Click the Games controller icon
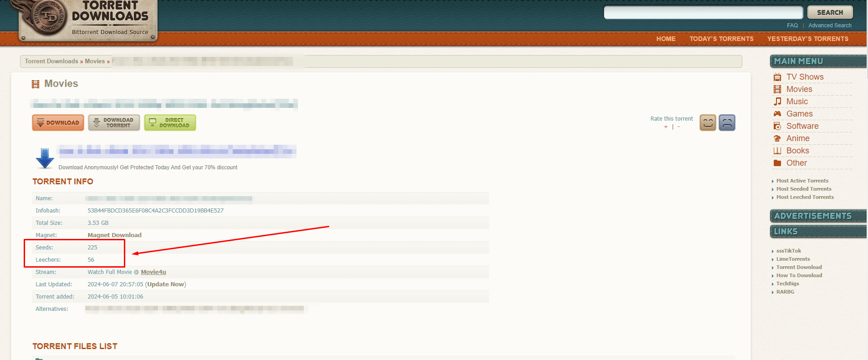868x360 pixels. pos(777,114)
